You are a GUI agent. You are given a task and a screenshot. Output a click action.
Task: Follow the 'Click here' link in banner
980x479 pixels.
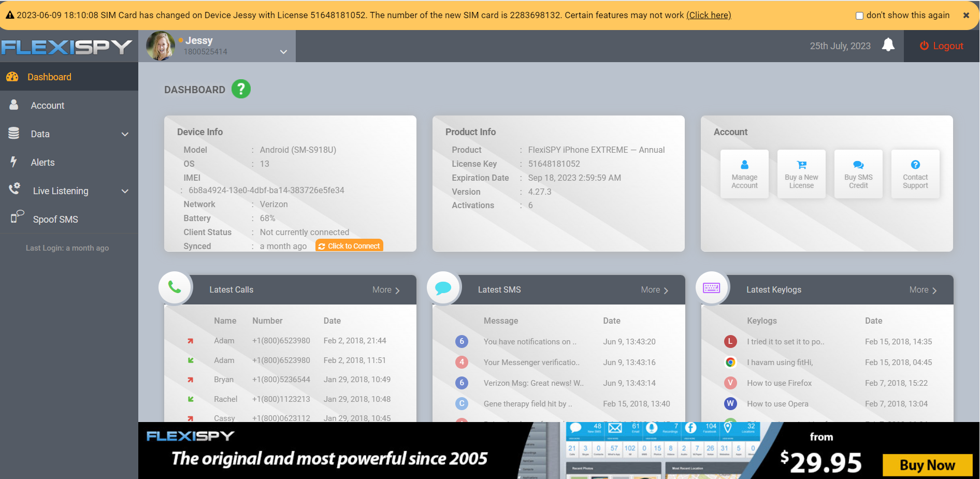click(709, 15)
